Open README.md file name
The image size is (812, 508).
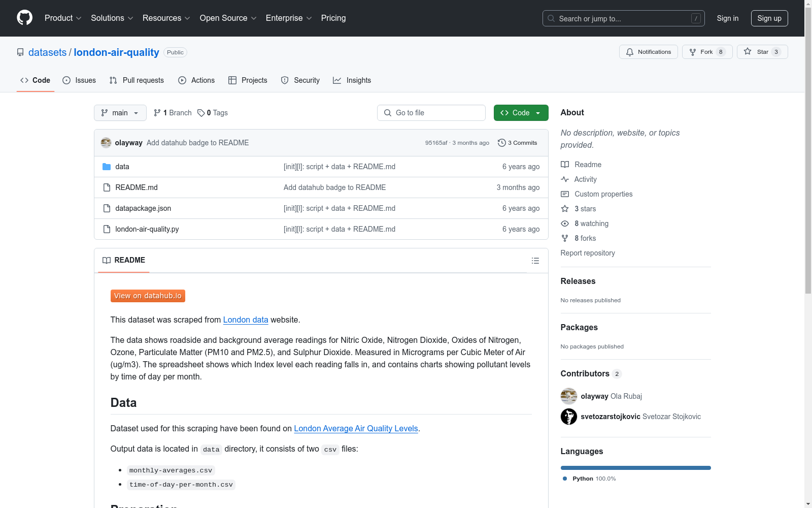pyautogui.click(x=137, y=187)
